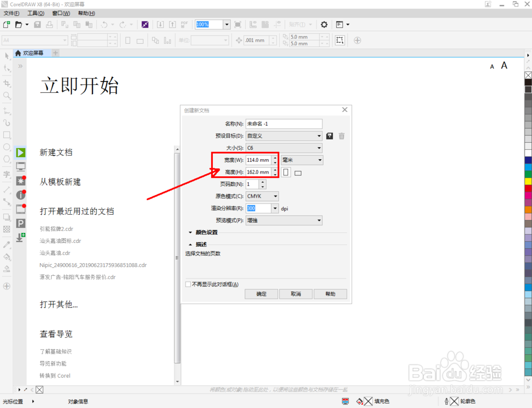Select portrait page orientation in dialog
532x408 pixels.
pyautogui.click(x=286, y=172)
